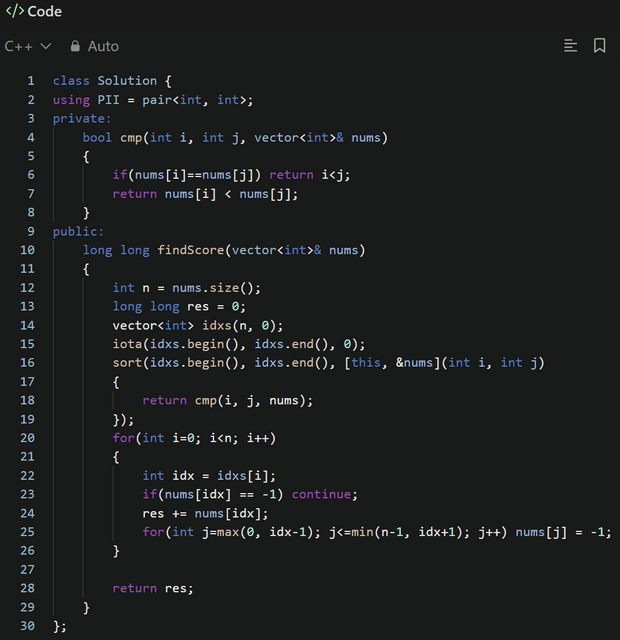
Task: Click the continue keyword on line 23
Action: coord(322,494)
